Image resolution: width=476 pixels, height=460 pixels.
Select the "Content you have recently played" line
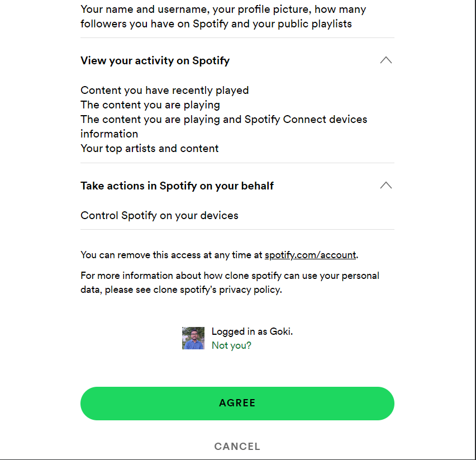tap(164, 90)
